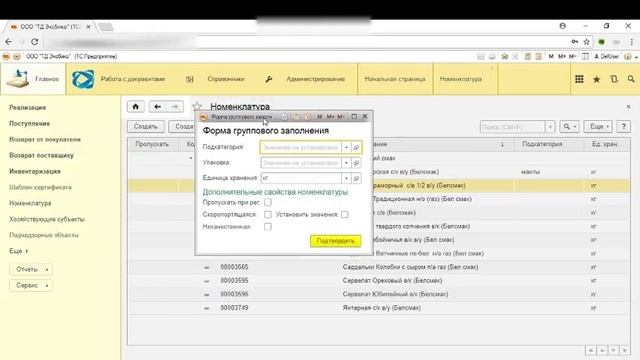Click the Главное section desk icon

18,78
